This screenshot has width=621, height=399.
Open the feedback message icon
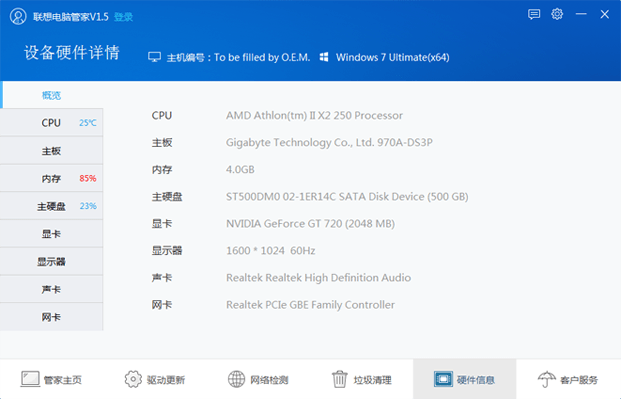[534, 15]
